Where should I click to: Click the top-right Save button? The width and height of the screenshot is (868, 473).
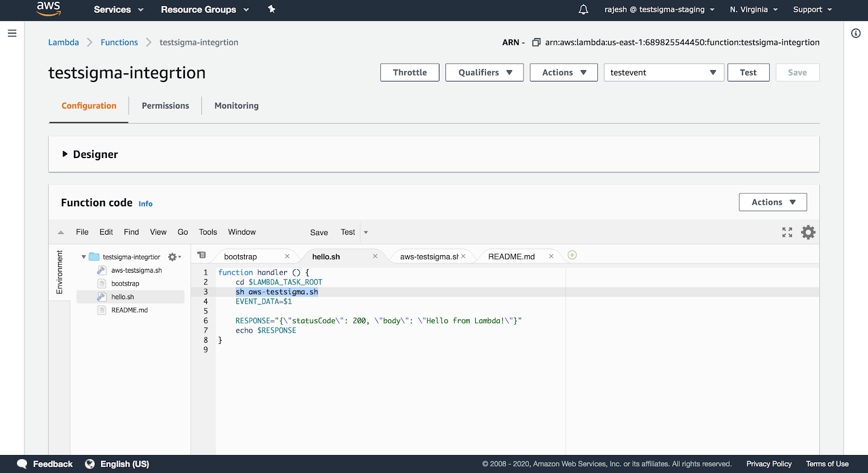pyautogui.click(x=797, y=72)
